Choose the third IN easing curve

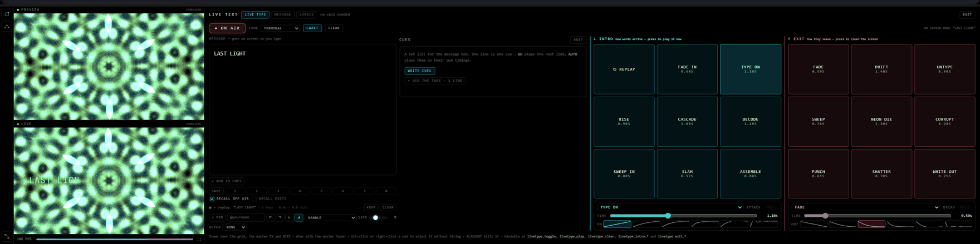point(676,224)
